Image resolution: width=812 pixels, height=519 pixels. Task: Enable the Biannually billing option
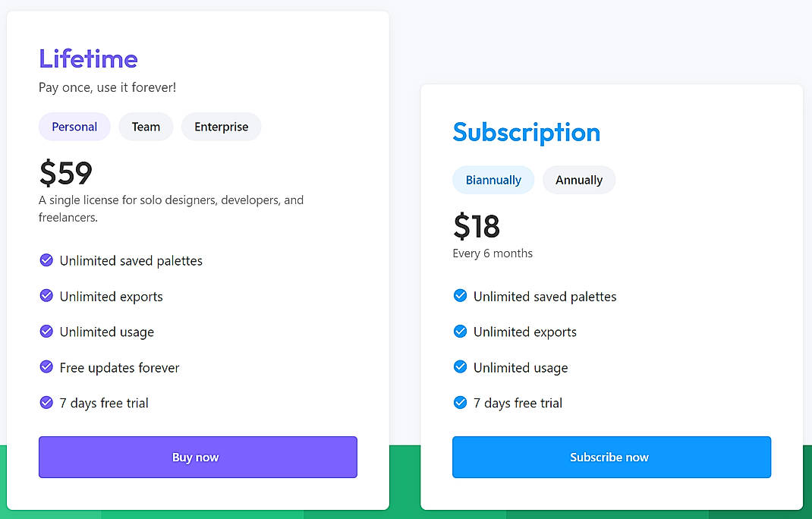[x=493, y=180]
